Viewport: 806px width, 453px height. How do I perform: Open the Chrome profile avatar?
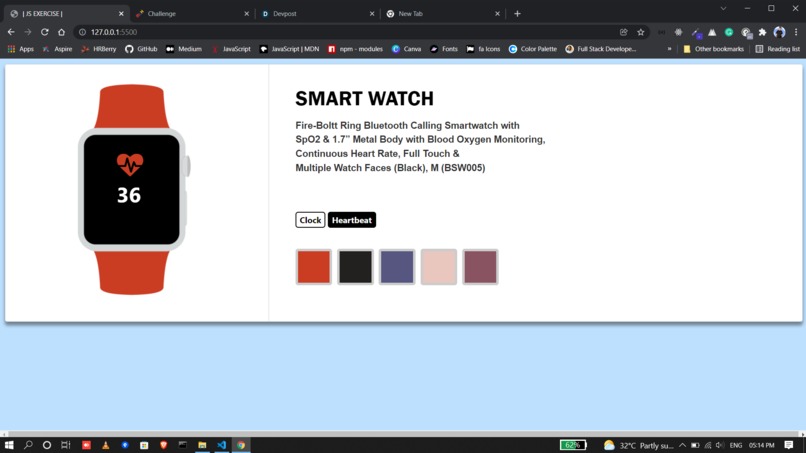[779, 32]
